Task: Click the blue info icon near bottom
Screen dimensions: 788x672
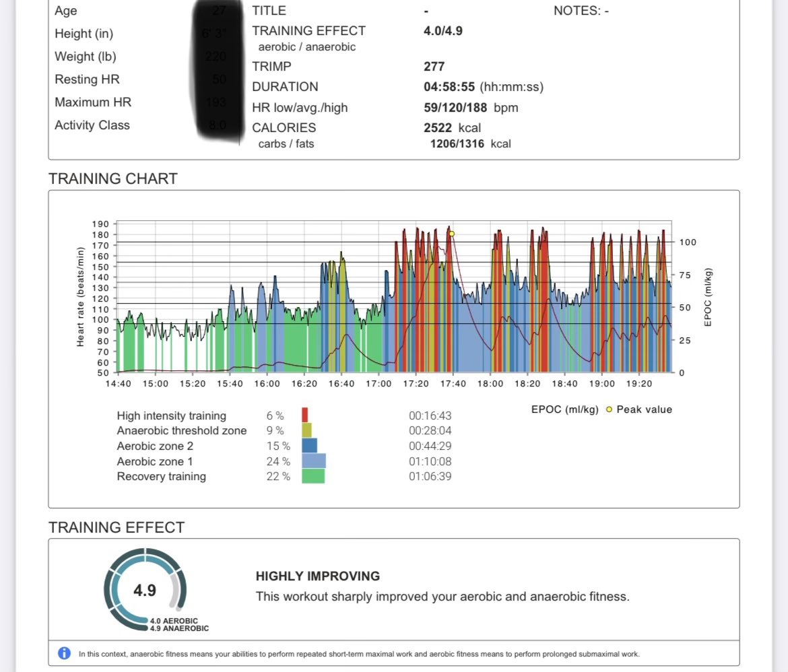Action: coord(64,652)
